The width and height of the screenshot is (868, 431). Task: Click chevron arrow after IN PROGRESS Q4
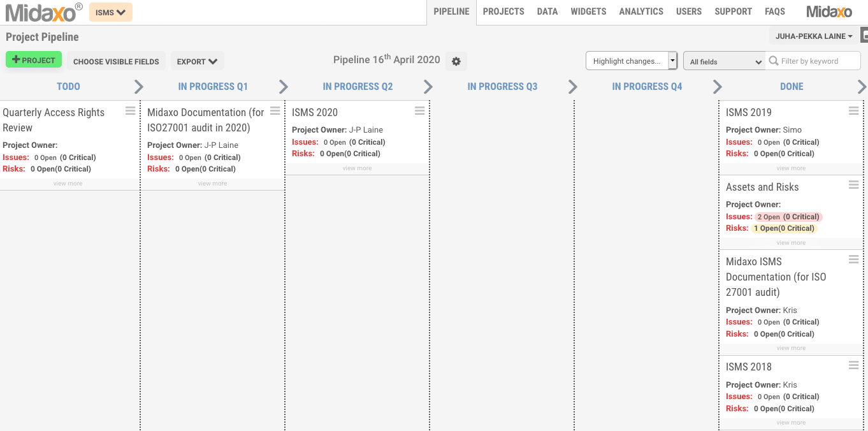tap(718, 87)
